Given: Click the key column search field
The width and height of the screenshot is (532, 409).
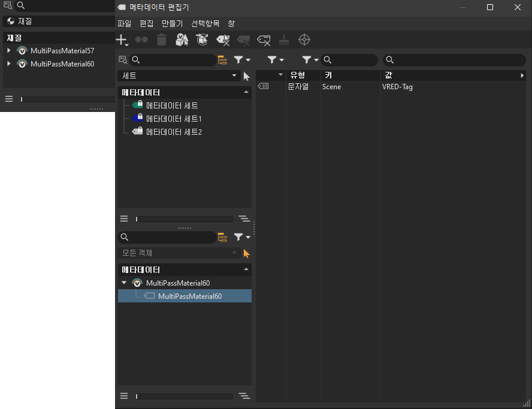Looking at the screenshot, I should pyautogui.click(x=349, y=60).
